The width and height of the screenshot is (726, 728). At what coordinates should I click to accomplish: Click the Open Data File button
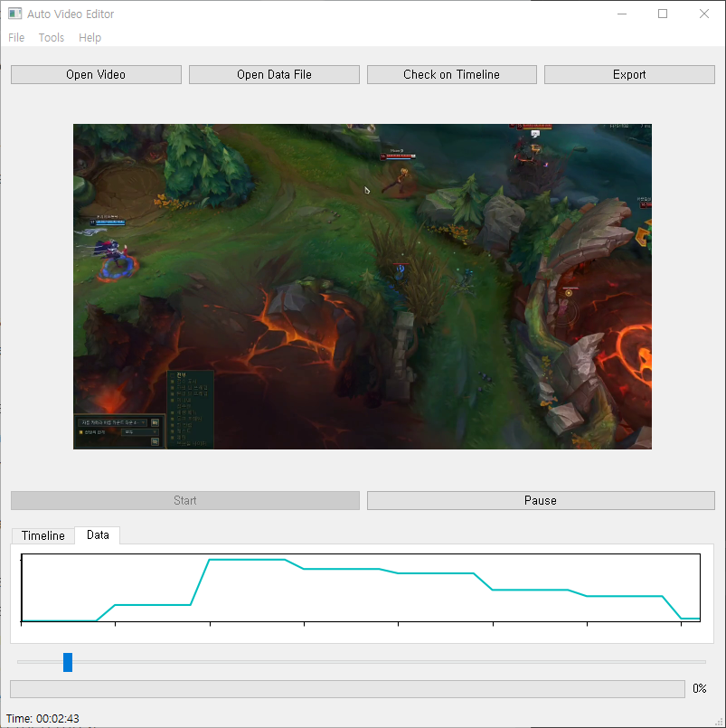click(273, 74)
